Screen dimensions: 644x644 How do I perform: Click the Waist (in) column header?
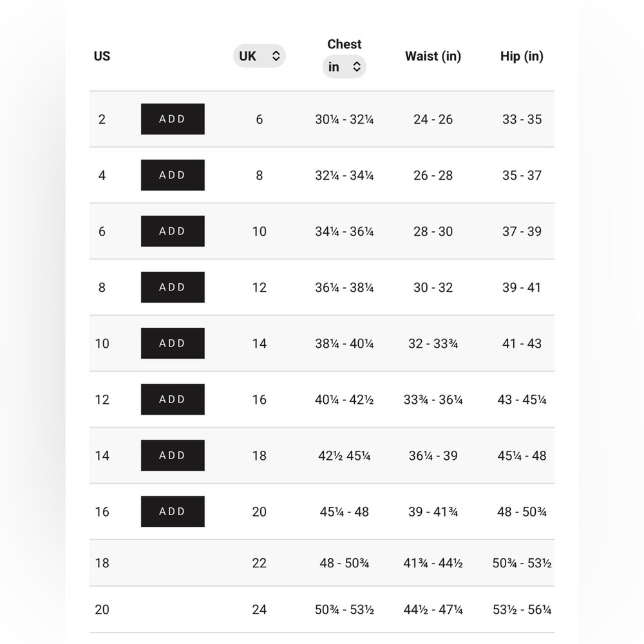coord(433,56)
